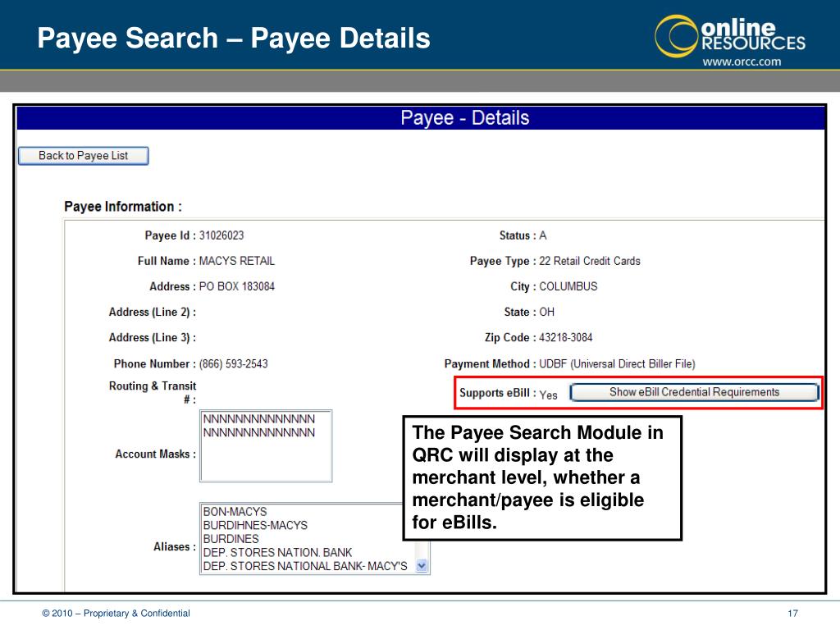The height and width of the screenshot is (630, 840).
Task: Click the address PO BOX 183084
Action: point(237,286)
